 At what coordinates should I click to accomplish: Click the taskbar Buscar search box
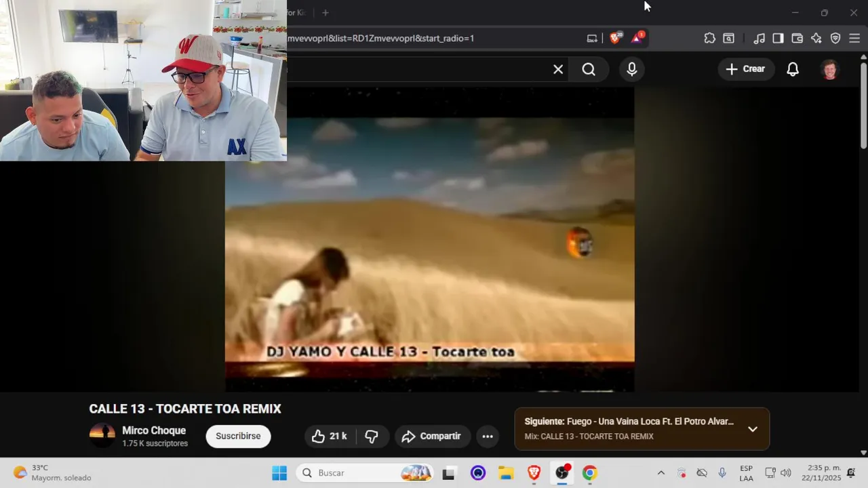365,473
